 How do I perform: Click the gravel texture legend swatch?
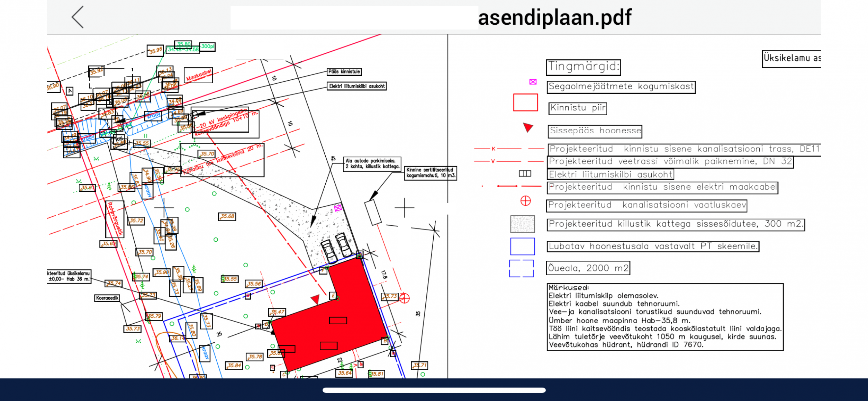[x=522, y=224]
